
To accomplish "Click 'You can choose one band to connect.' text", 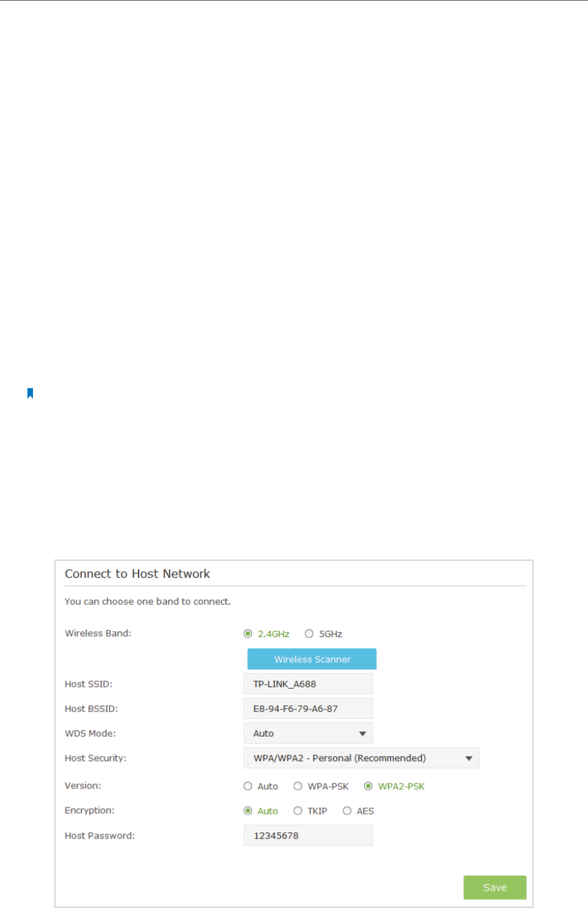I will pyautogui.click(x=148, y=601).
